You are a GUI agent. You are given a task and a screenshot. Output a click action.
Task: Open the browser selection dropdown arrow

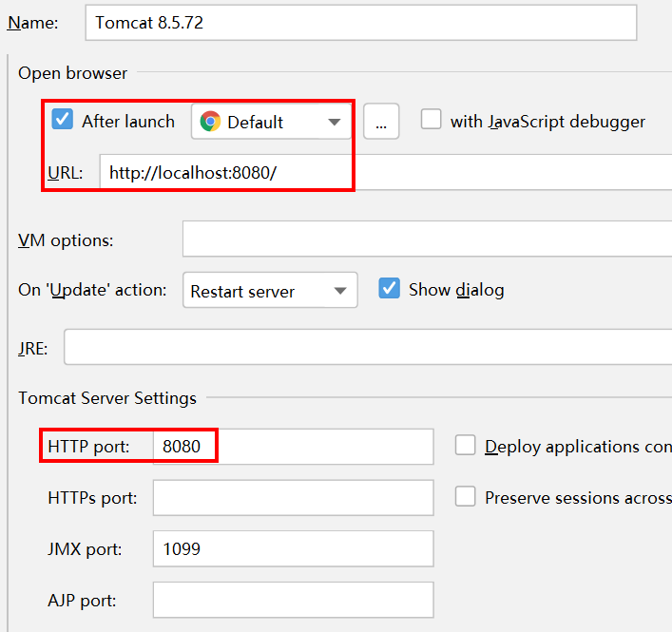coord(335,122)
